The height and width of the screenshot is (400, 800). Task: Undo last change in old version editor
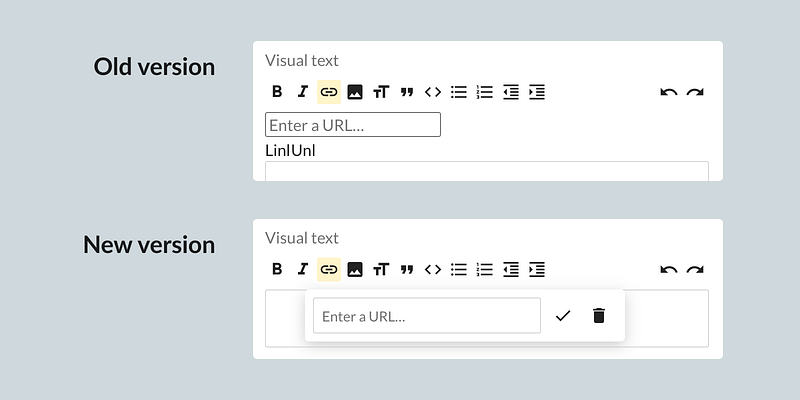tap(669, 92)
